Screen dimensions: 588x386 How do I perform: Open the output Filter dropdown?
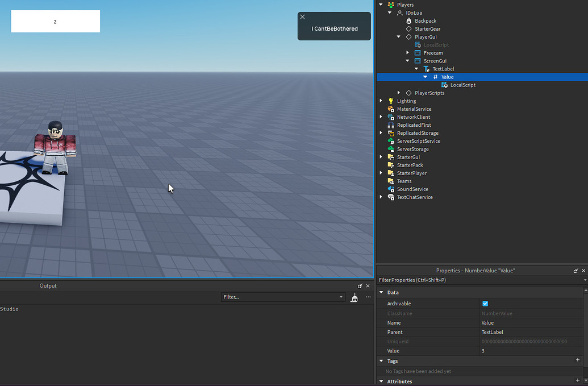341,297
